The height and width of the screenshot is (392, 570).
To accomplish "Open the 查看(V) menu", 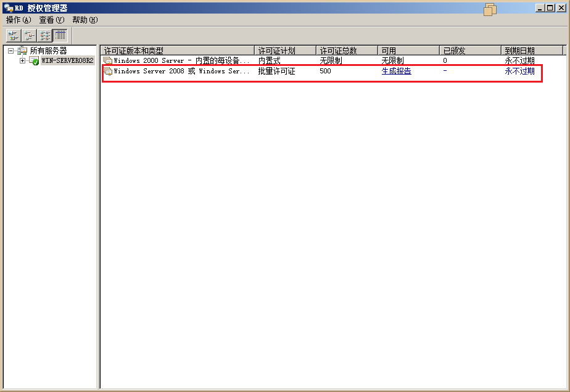I will pos(52,20).
